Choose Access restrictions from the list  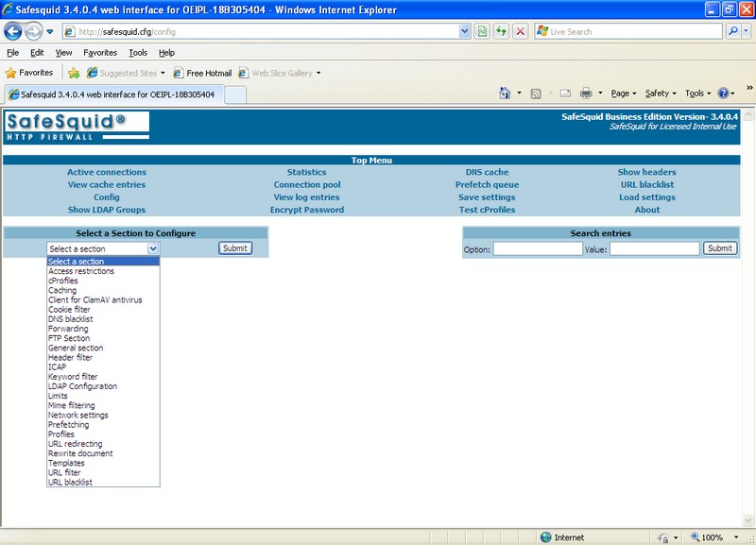pyautogui.click(x=103, y=271)
